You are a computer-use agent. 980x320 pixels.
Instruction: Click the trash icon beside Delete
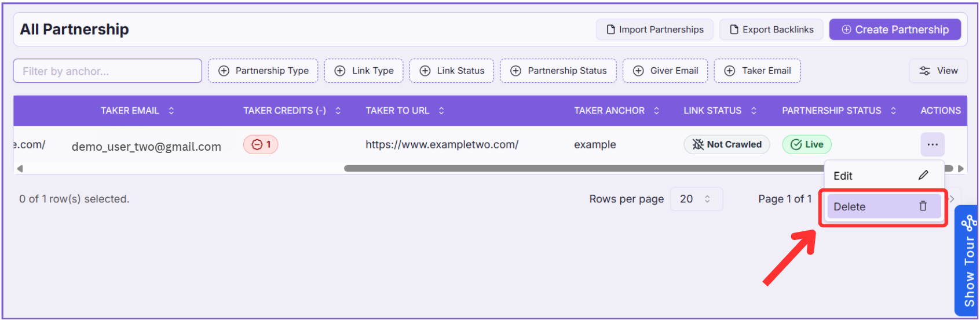tap(923, 206)
